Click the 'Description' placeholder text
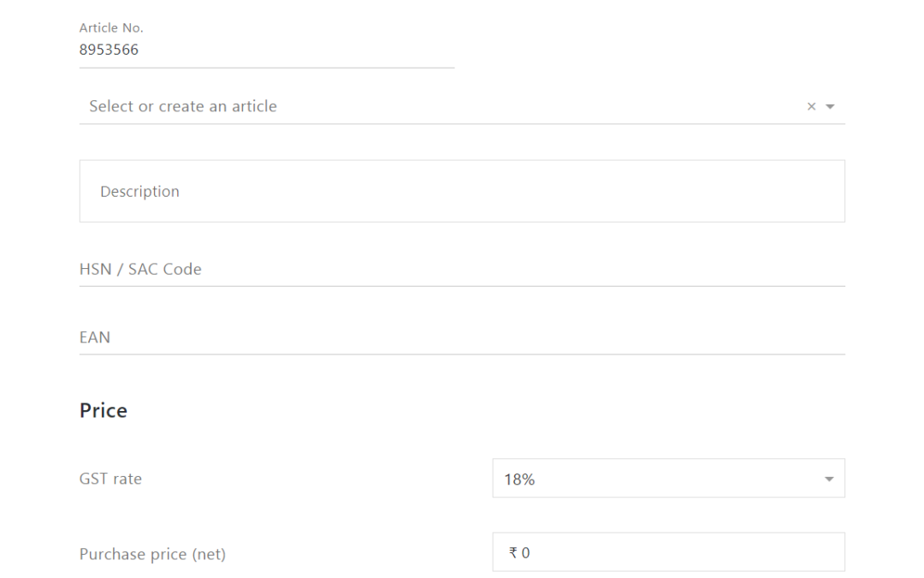 [139, 192]
